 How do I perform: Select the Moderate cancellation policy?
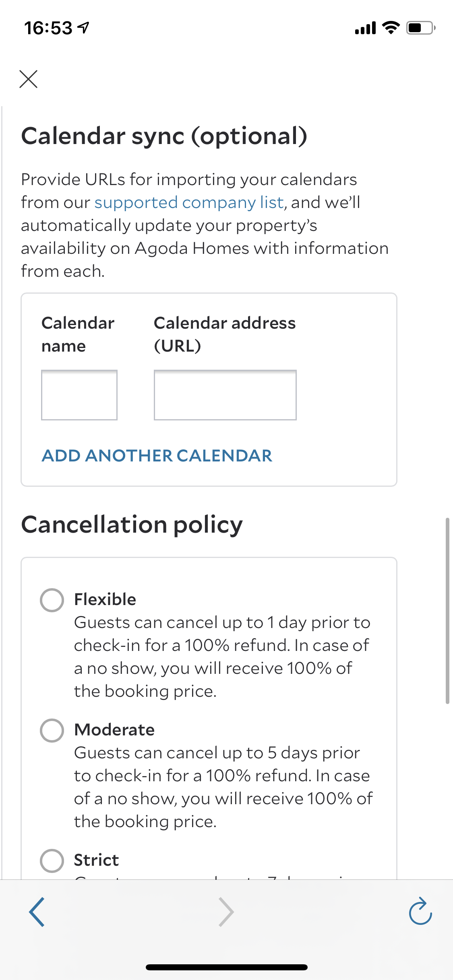pos(52,731)
